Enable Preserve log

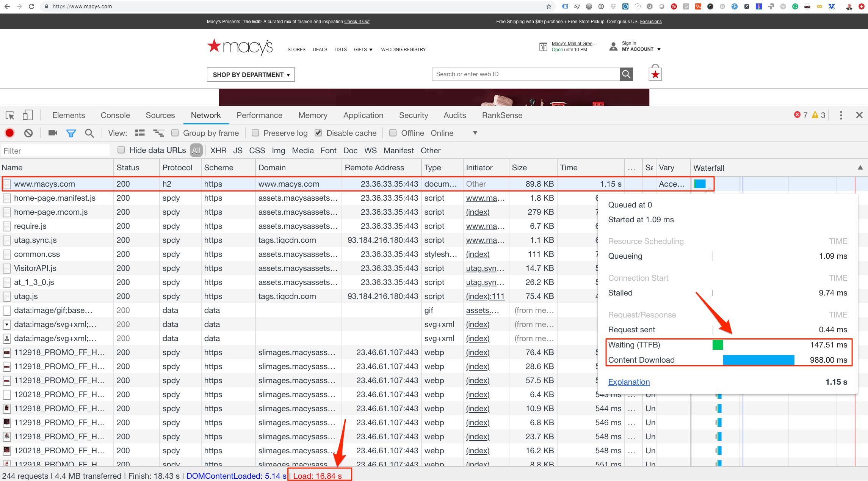[x=255, y=133]
